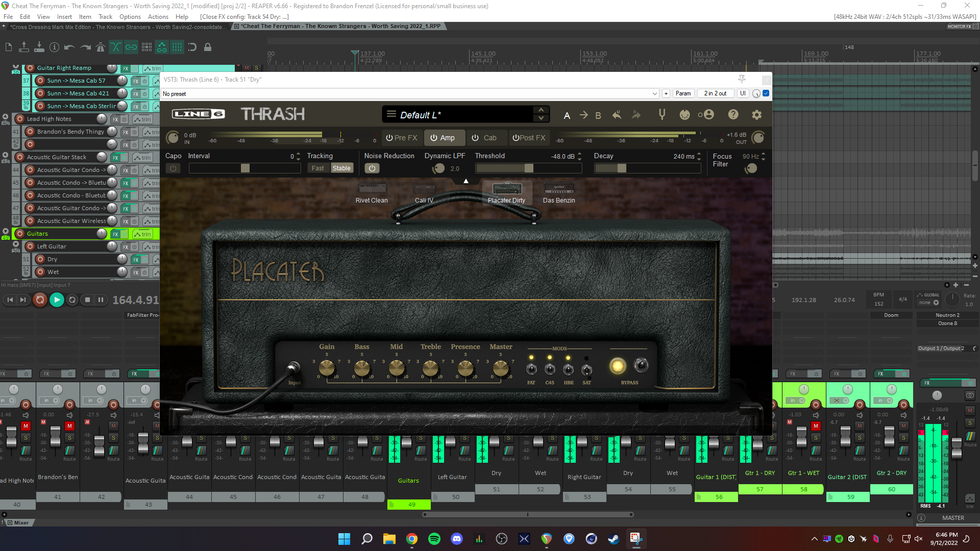Click the Save Project download-arrow icon
980x551 pixels.
[x=39, y=47]
